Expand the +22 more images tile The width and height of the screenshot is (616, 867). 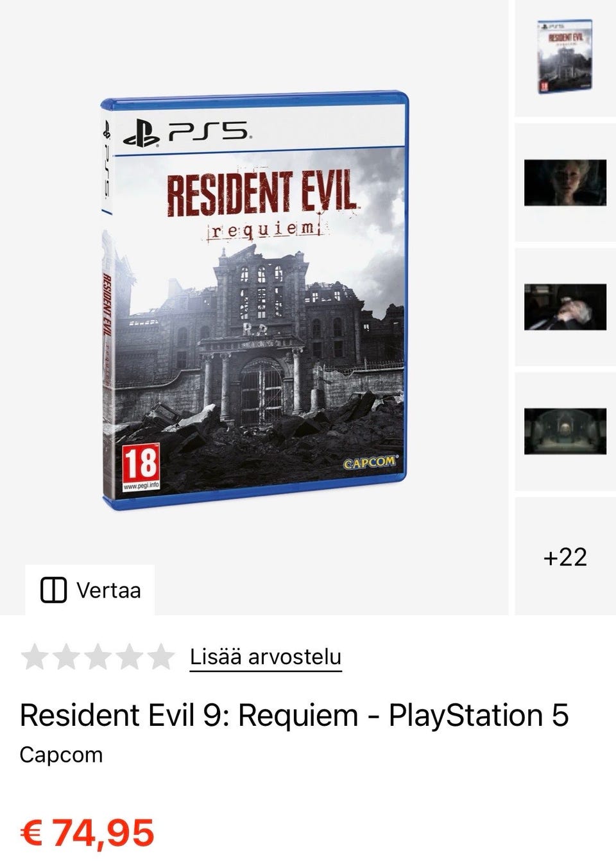565,556
